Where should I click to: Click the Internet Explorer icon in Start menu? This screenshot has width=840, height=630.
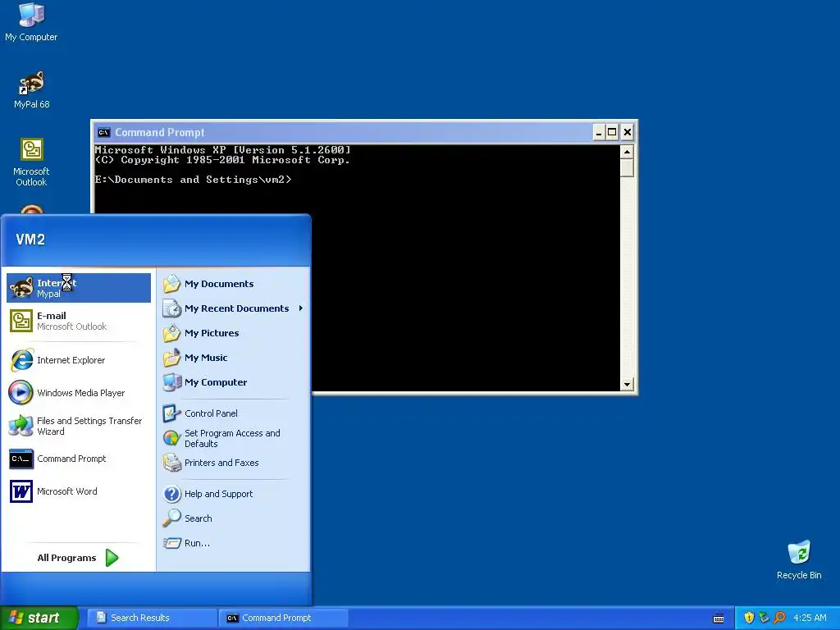coord(21,360)
